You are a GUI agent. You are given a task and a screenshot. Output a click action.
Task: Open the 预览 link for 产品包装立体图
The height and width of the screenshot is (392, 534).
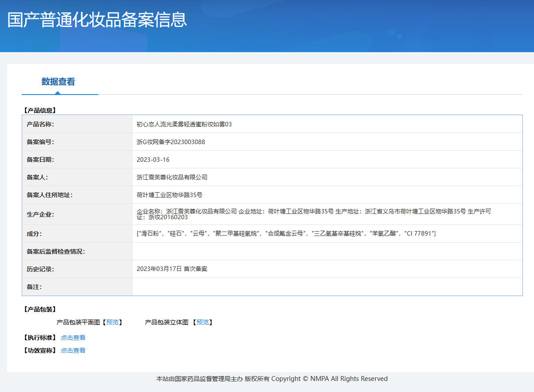203,322
